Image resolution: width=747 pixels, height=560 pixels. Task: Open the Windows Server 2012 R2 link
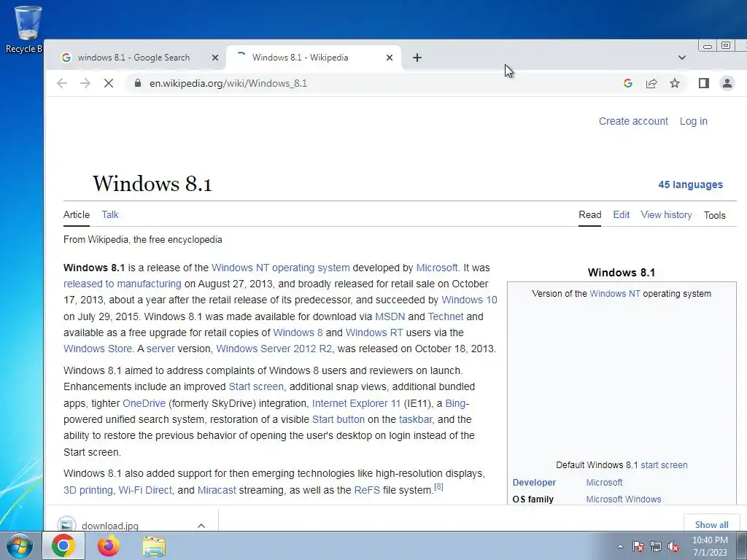coord(274,349)
